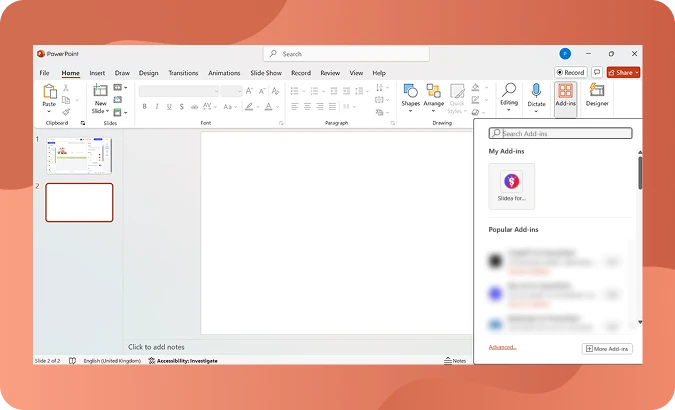Toggle text Shadow button
675x410 pixels.
pos(182,106)
